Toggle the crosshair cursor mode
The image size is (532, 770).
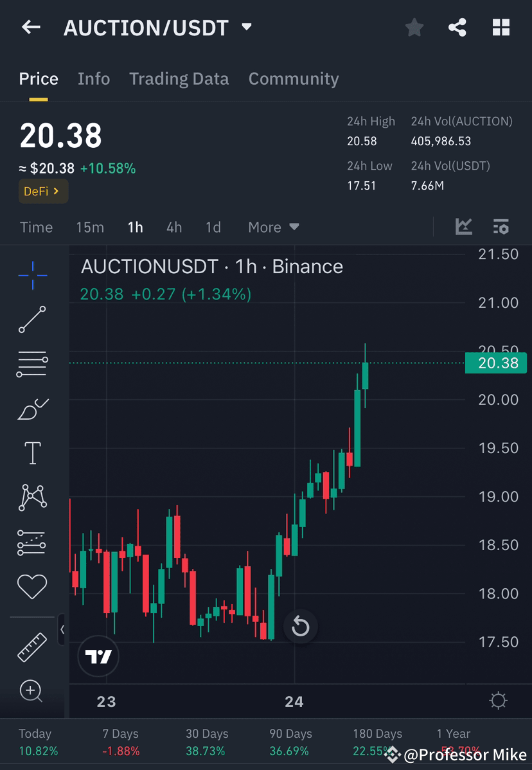tap(32, 275)
